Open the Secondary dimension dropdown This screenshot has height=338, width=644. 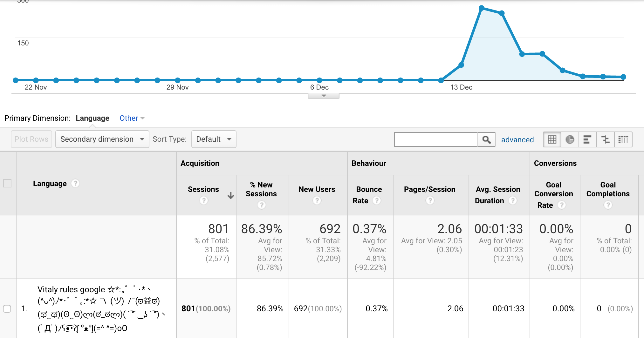pos(102,139)
